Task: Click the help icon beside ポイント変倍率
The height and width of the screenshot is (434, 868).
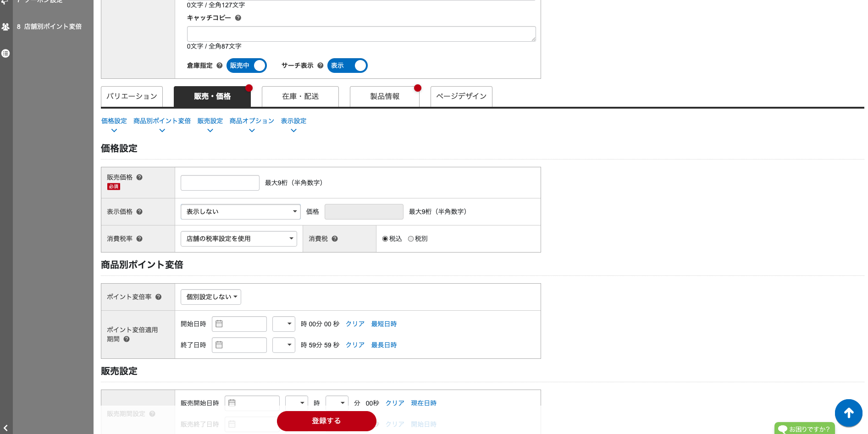Action: (x=159, y=297)
